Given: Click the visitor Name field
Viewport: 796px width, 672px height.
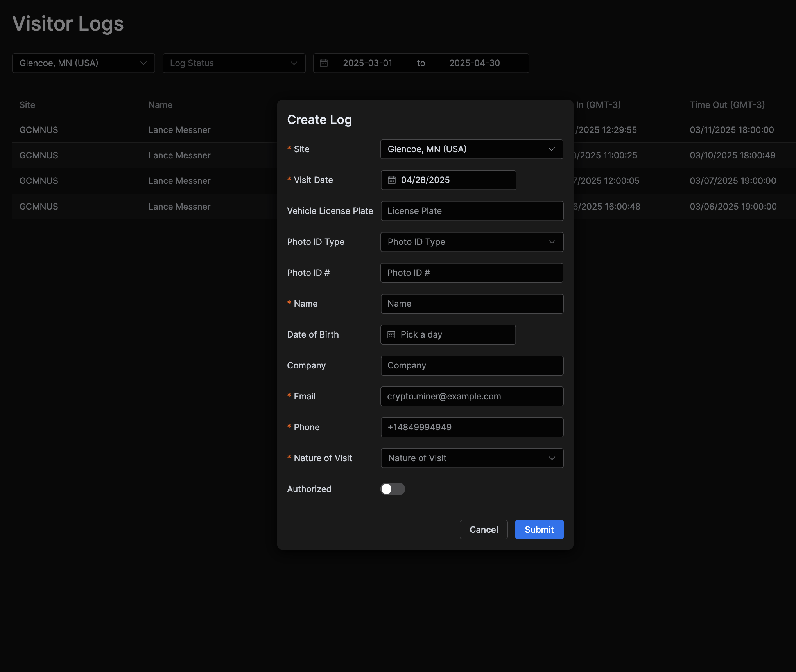Looking at the screenshot, I should point(472,304).
